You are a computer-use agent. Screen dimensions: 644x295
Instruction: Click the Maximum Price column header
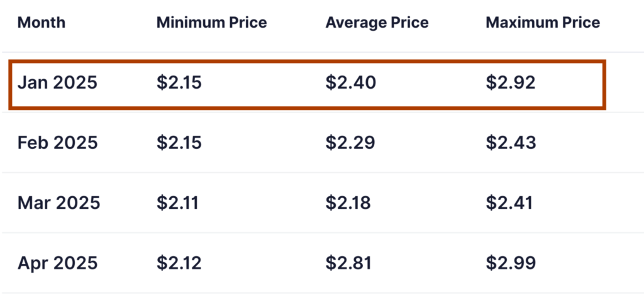coord(543,22)
